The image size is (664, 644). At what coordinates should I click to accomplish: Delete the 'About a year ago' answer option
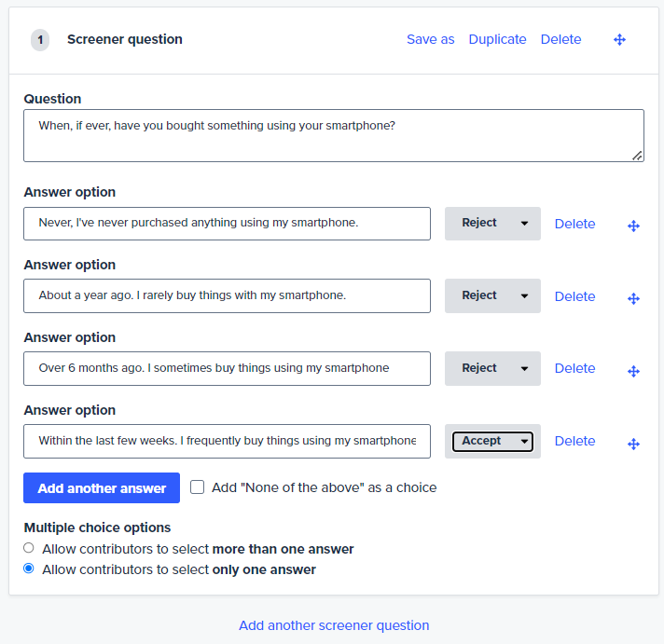point(575,296)
